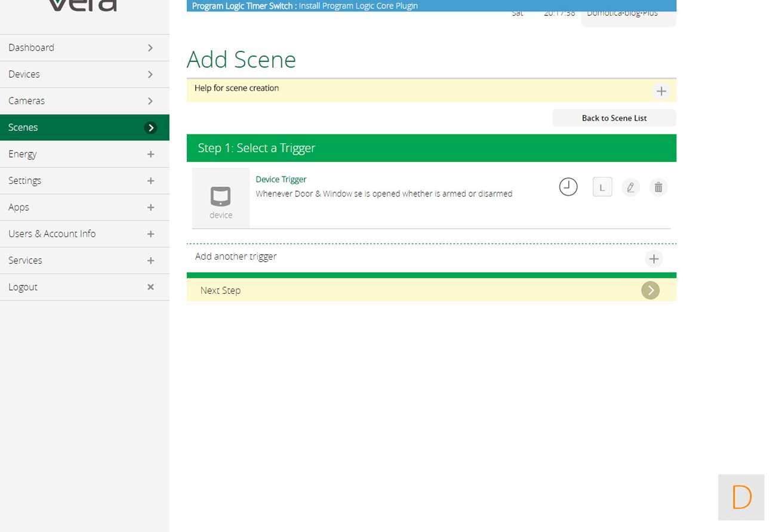Open Cameras from the sidebar
Viewport: 776px width, 532px height.
pyautogui.click(x=26, y=101)
